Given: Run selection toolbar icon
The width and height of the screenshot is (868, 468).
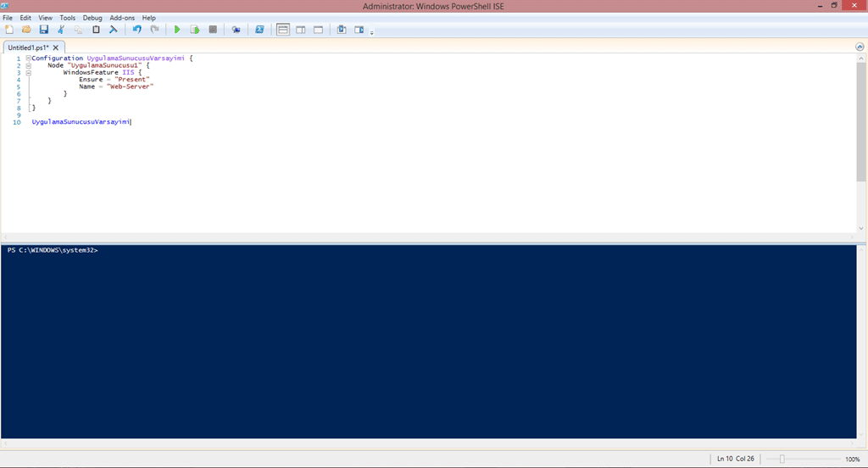Looking at the screenshot, I should [195, 30].
